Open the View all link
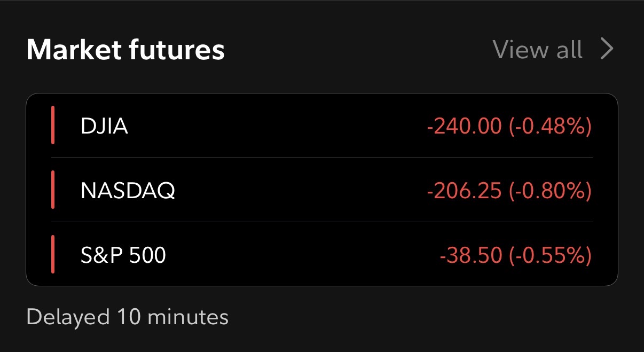Screen dimensions: 644x352 tap(537, 50)
